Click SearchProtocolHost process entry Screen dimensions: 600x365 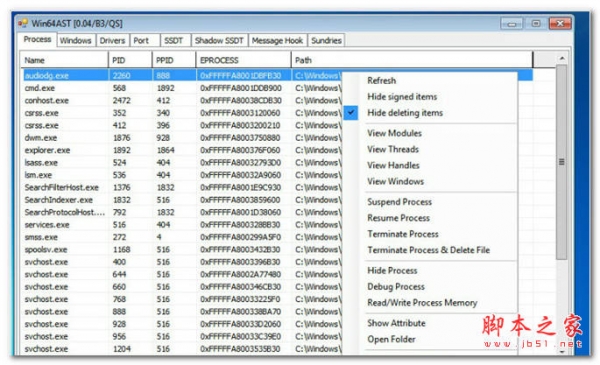click(182, 212)
